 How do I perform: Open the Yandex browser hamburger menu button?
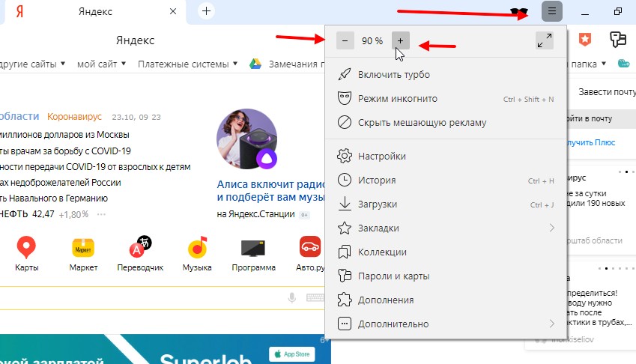(551, 11)
